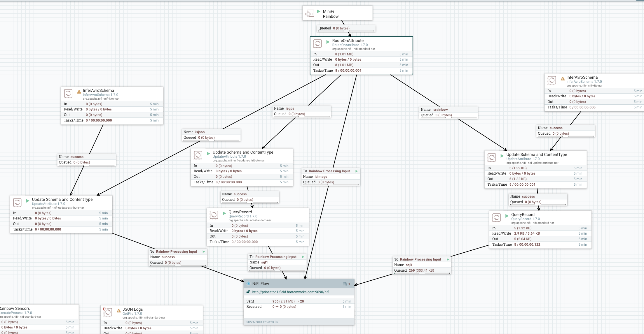
Task: Select the JSON Logs processor icon
Action: pos(108,312)
